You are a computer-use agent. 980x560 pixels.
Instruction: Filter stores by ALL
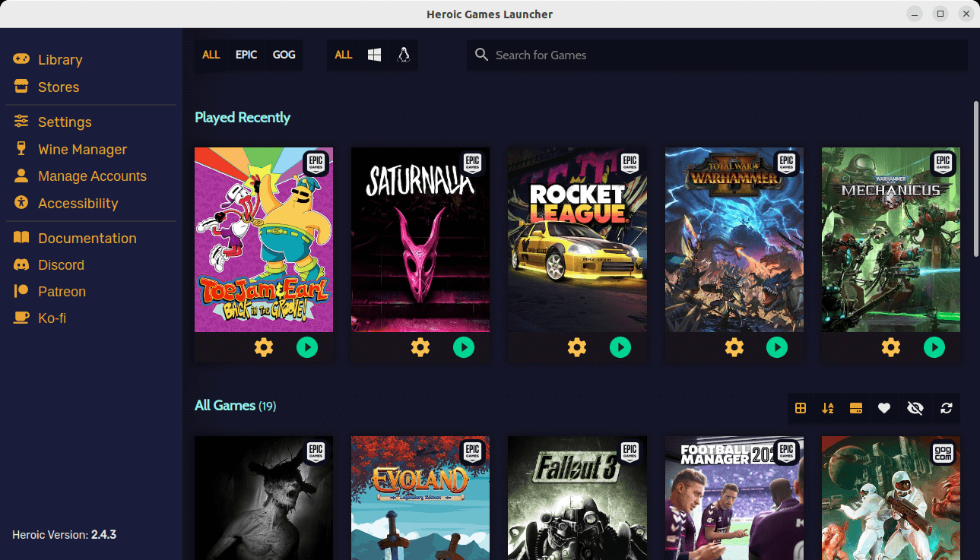[211, 55]
